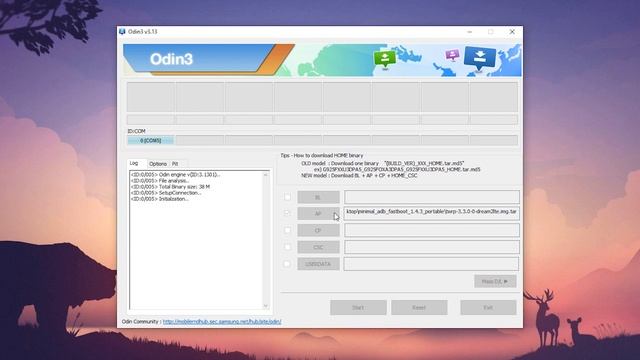The image size is (640, 360).
Task: Click log line 'SetupConnection..'
Action: pyautogui.click(x=166, y=193)
